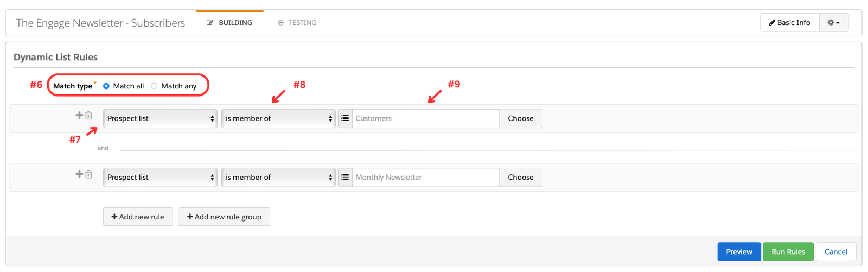Select the Match any radio option
This screenshot has height=272, width=868.
point(154,86)
